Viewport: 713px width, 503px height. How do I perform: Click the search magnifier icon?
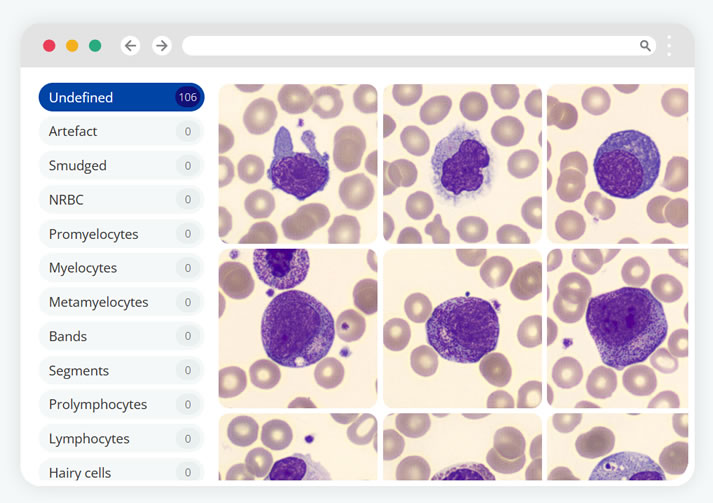click(645, 46)
